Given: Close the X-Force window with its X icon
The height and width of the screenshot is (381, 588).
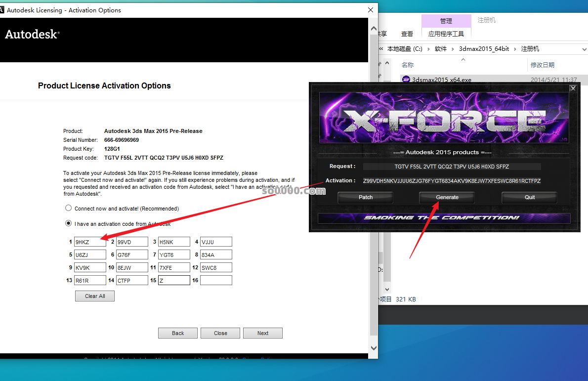Looking at the screenshot, I should 573,88.
